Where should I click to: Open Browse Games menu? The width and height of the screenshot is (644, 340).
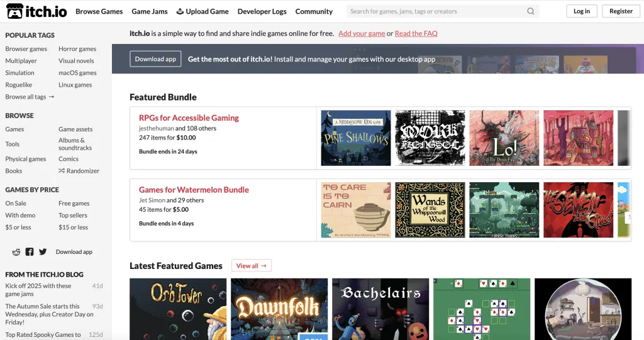99,11
